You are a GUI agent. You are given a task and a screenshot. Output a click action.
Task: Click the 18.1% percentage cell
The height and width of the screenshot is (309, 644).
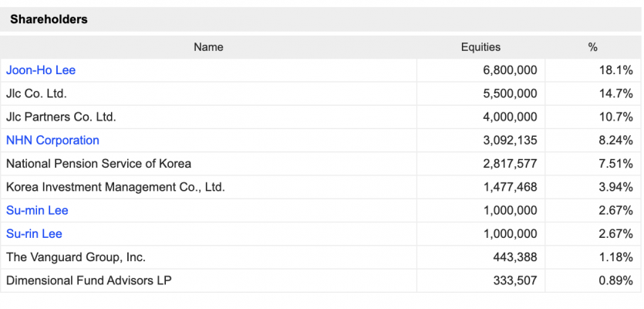click(x=616, y=70)
